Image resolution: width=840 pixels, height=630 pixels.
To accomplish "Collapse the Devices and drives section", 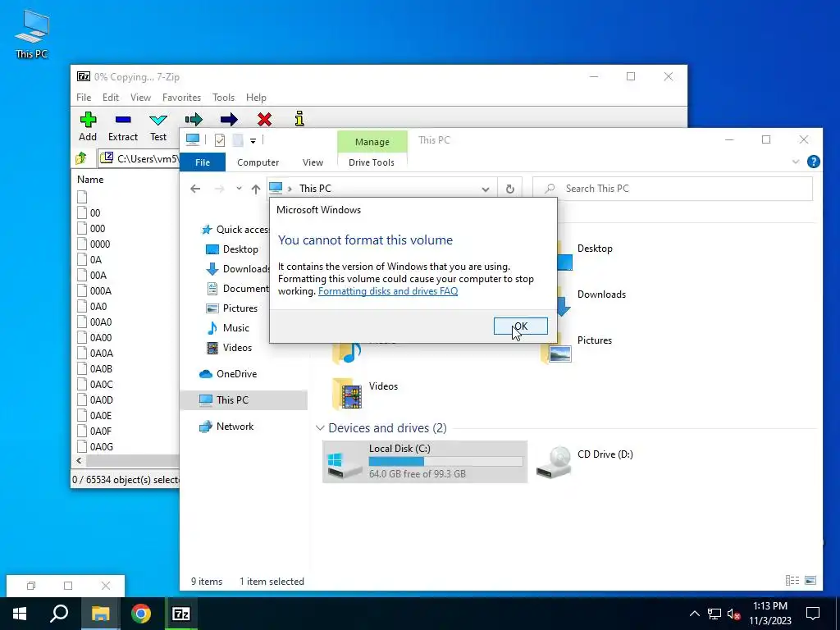I will [x=320, y=428].
